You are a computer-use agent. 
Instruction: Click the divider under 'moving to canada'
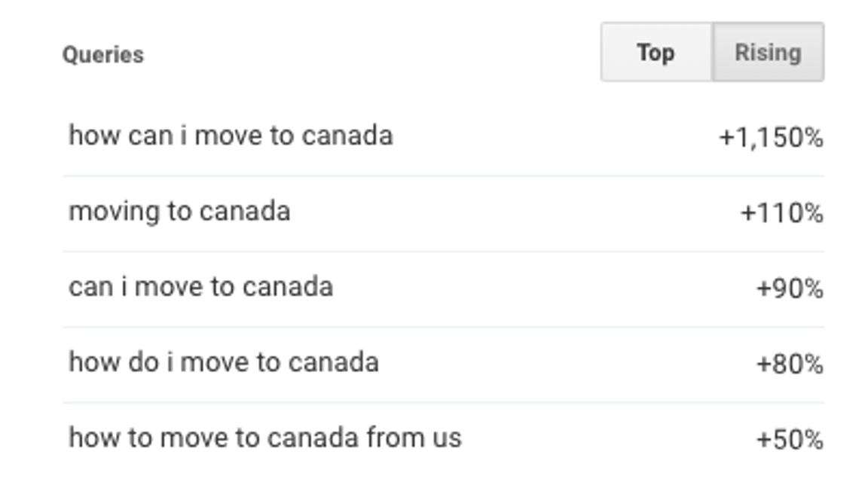pyautogui.click(x=445, y=249)
